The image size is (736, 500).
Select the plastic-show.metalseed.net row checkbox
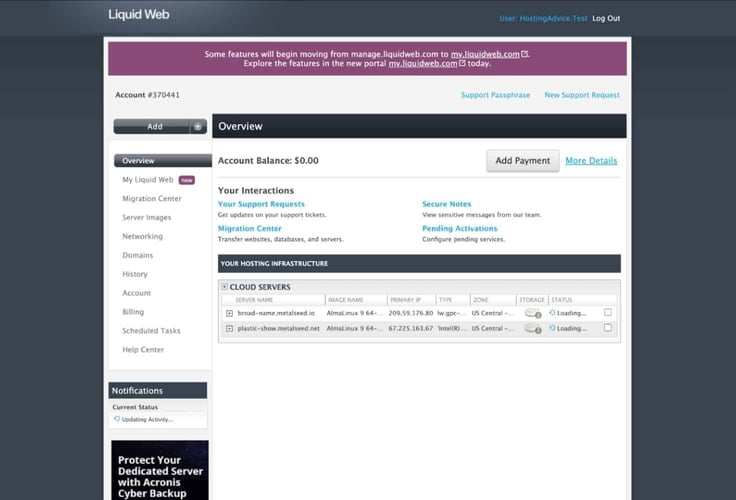(607, 328)
